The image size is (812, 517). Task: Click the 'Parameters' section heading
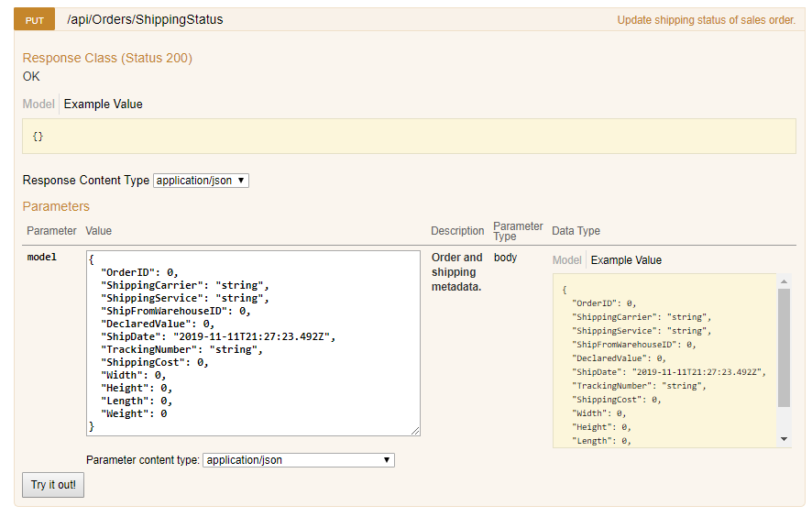56,206
